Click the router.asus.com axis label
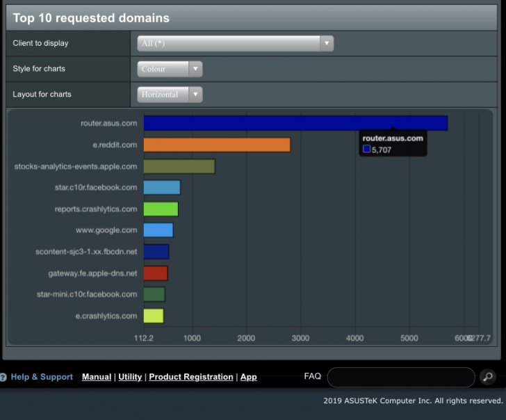Viewport: 506px width, 420px height. coord(108,123)
